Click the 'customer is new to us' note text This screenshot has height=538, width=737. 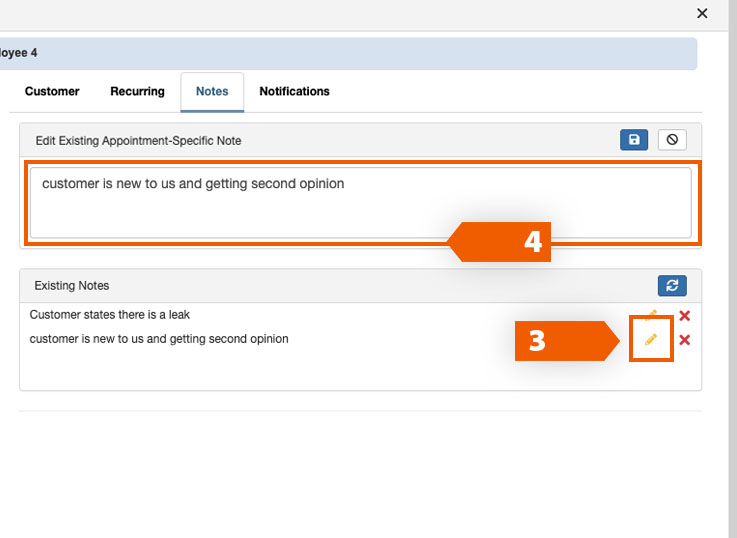tap(159, 339)
